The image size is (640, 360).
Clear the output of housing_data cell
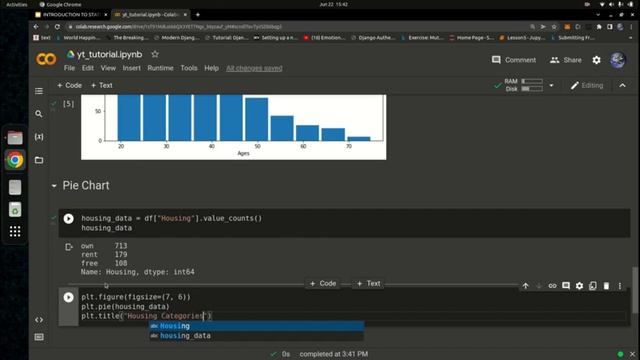coord(69,247)
